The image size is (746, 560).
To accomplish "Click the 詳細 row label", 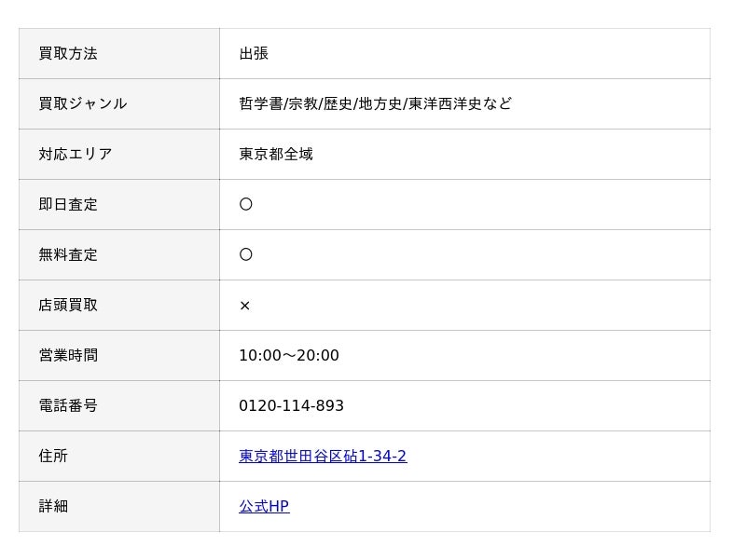I will click(53, 506).
